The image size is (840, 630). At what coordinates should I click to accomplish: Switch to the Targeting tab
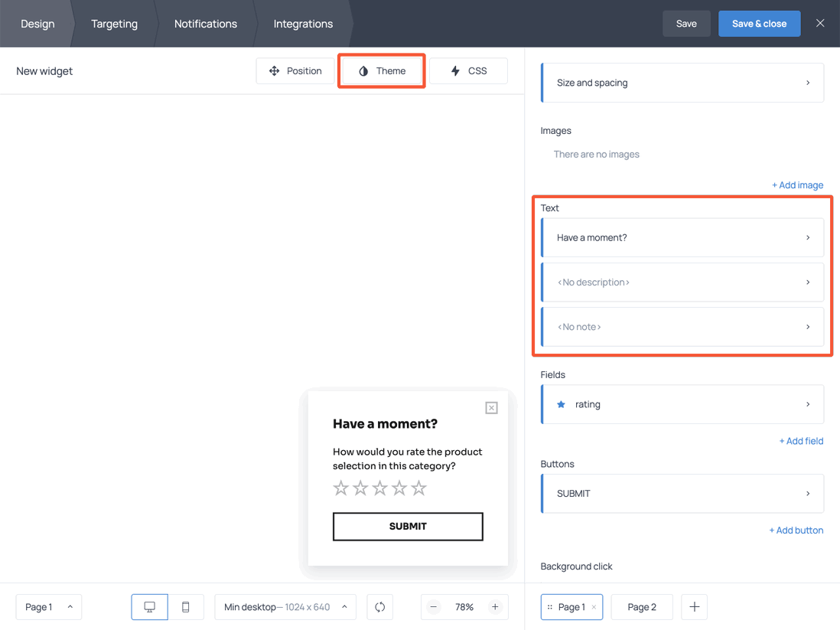pyautogui.click(x=114, y=24)
